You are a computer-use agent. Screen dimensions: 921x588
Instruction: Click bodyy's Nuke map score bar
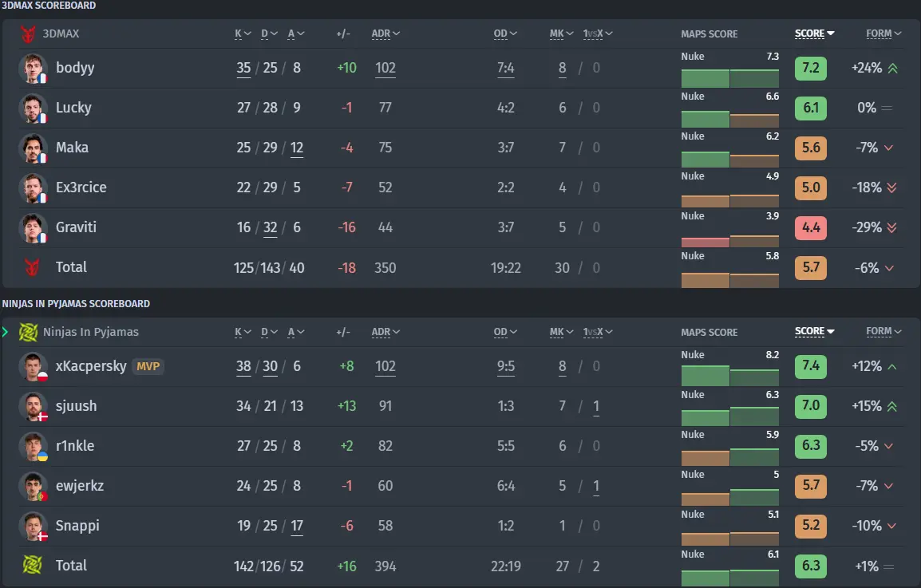(x=730, y=78)
